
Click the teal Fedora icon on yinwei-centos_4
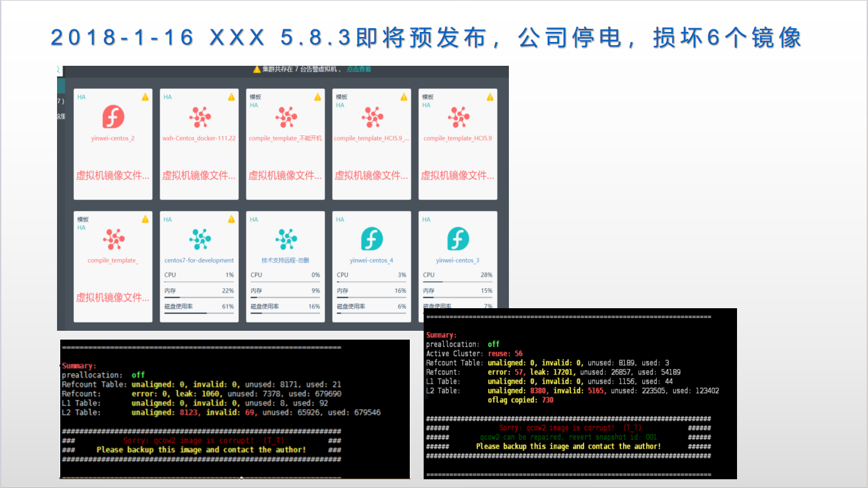pyautogui.click(x=371, y=239)
